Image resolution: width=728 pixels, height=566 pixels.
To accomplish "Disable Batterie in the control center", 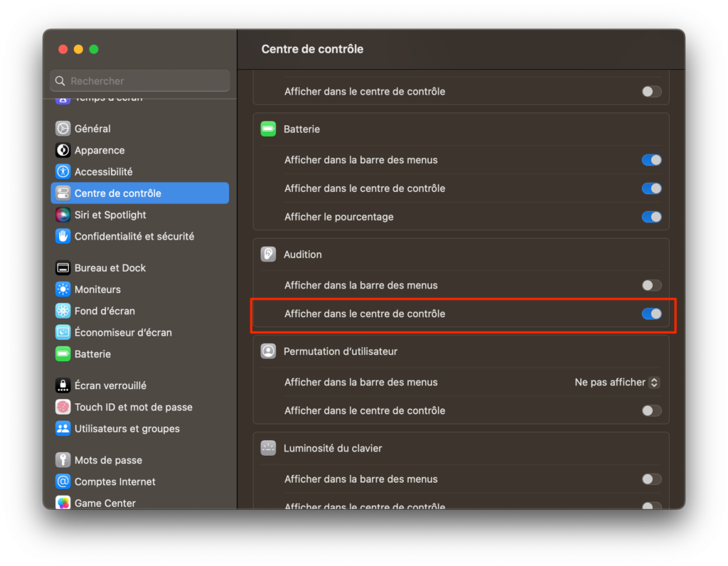I will click(651, 188).
